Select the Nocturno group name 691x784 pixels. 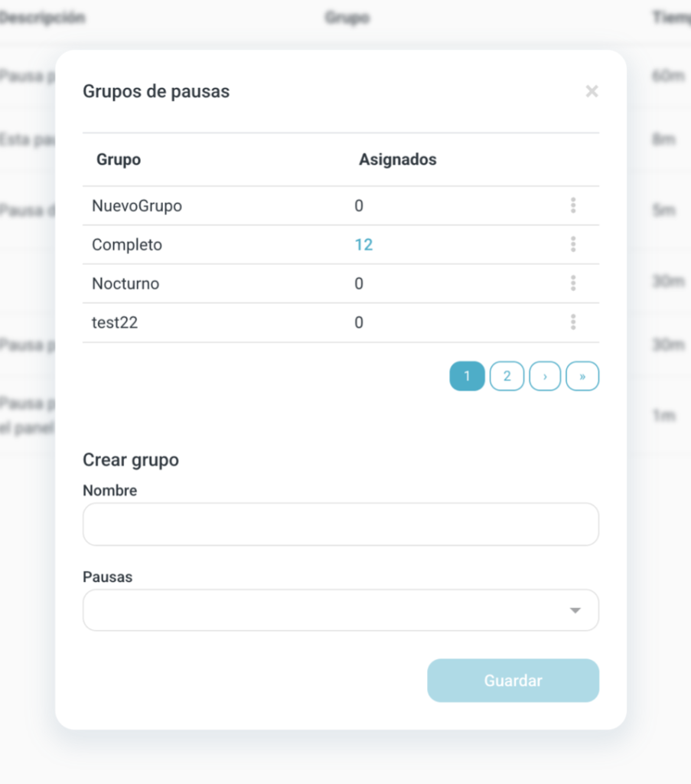(125, 284)
